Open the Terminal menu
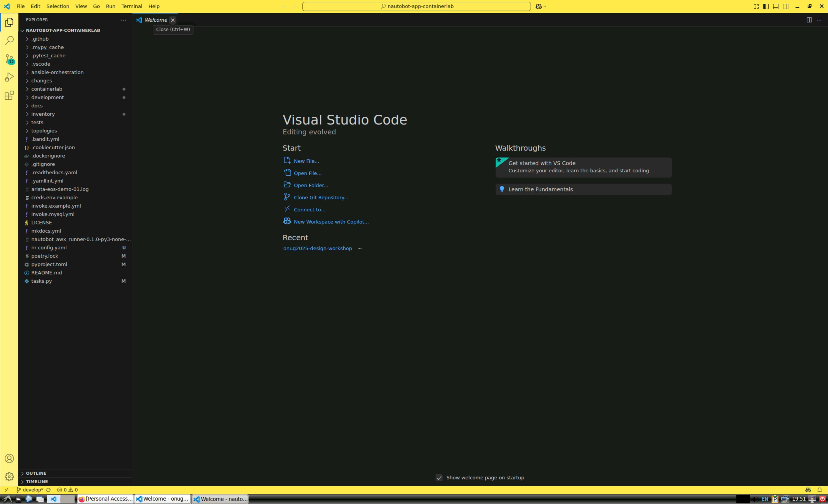The height and width of the screenshot is (504, 828). [132, 6]
